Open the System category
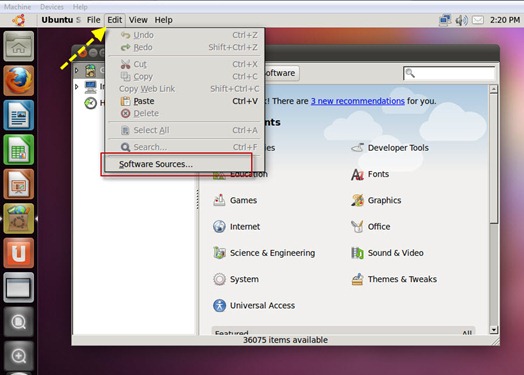This screenshot has height=375, width=524. pyautogui.click(x=244, y=279)
